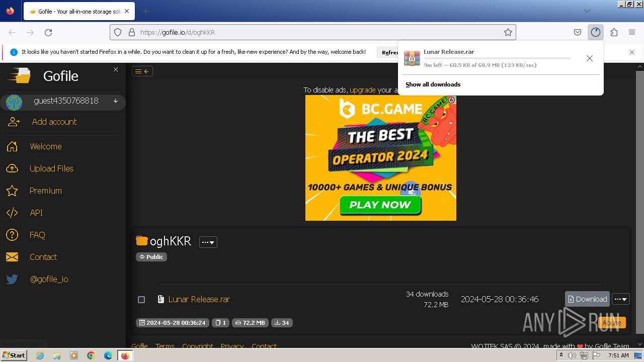Download Lunar Release.rar file
The width and height of the screenshot is (644, 362).
[587, 299]
